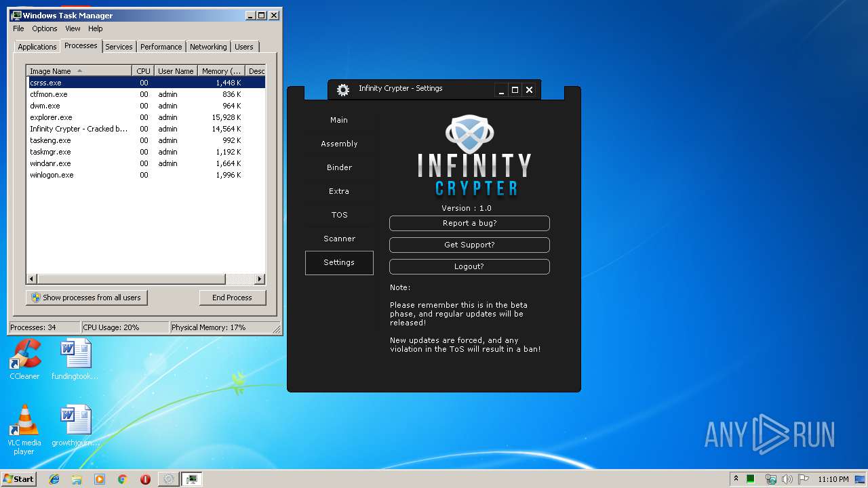Click the End Process button
Viewport: 868px width, 488px height.
(232, 298)
